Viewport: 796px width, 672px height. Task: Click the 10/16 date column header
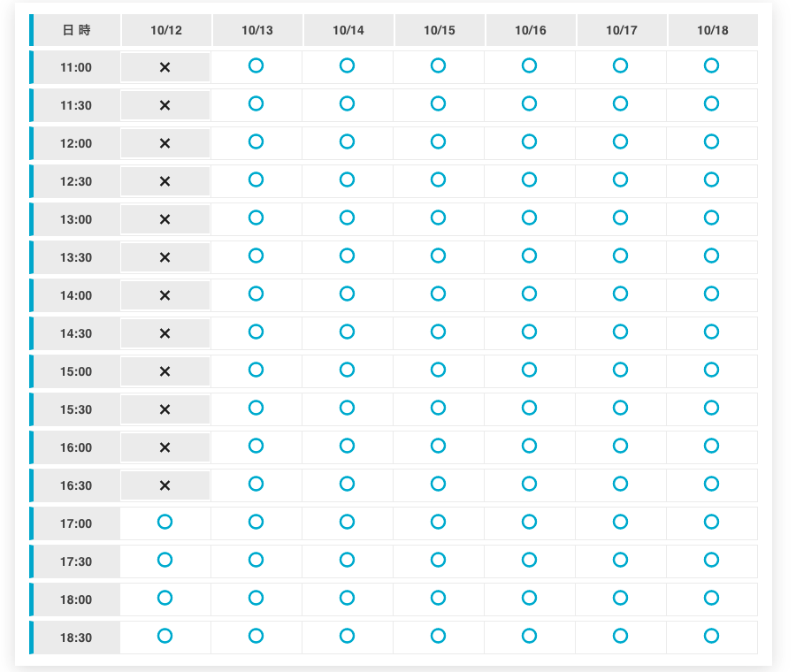[531, 30]
